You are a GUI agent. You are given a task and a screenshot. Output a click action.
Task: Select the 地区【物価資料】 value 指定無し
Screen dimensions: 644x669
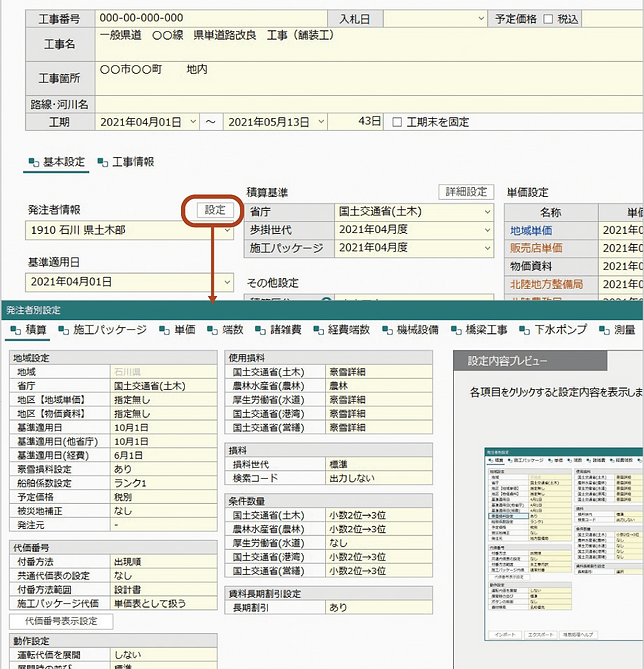pos(163,414)
